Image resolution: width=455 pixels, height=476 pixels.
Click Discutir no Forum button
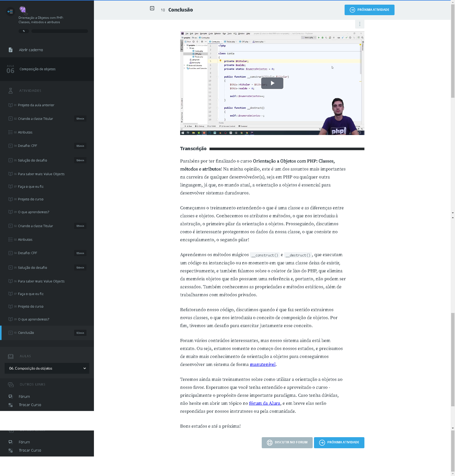(x=287, y=443)
